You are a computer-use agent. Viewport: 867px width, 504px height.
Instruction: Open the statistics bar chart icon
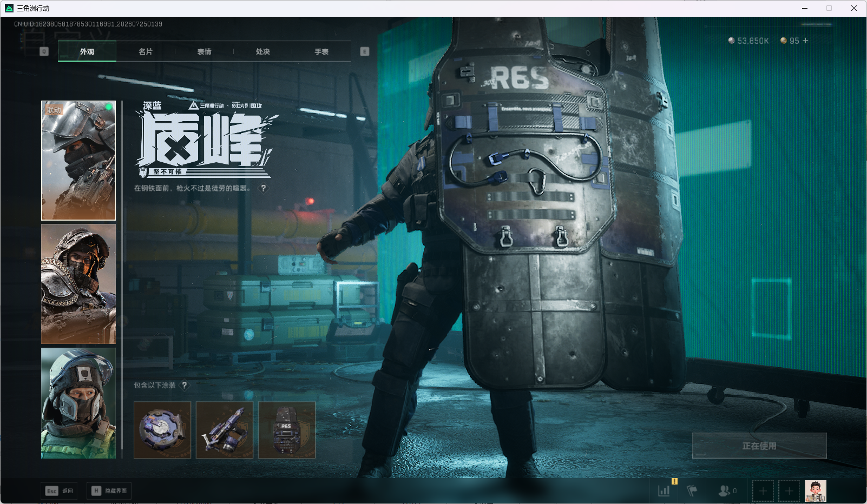click(x=664, y=490)
